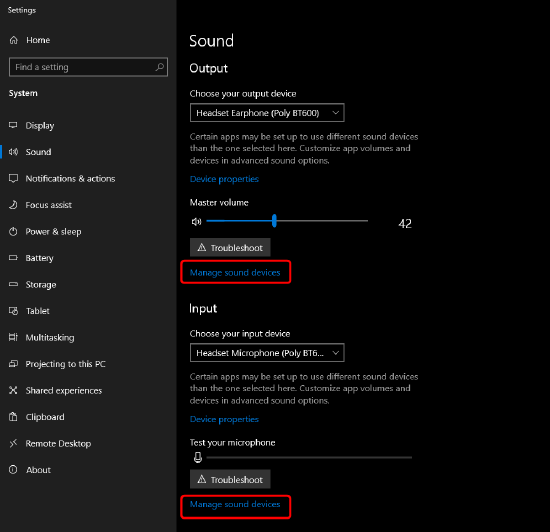Open output Manage sound devices link
550x532 pixels.
pyautogui.click(x=235, y=272)
